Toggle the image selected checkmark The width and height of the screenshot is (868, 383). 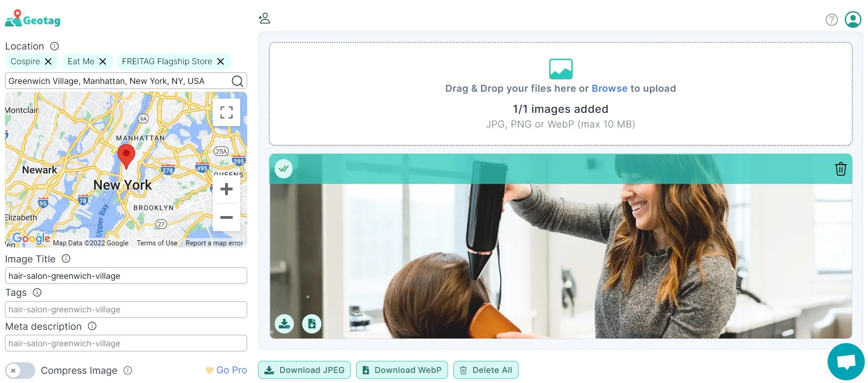[x=284, y=169]
